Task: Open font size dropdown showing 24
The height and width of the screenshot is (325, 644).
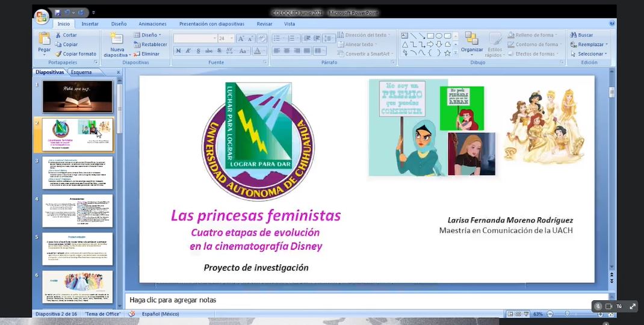Action: coord(232,39)
